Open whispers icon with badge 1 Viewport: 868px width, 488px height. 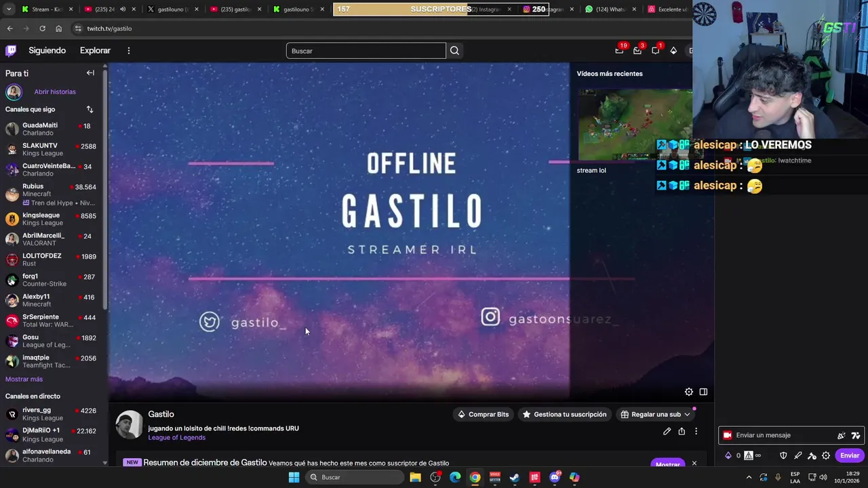[x=655, y=50]
